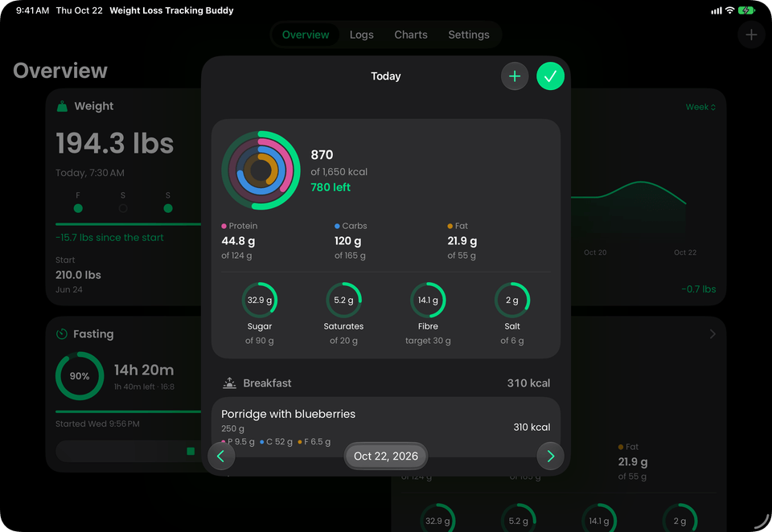Tap the weight scale icon

pos(62,106)
